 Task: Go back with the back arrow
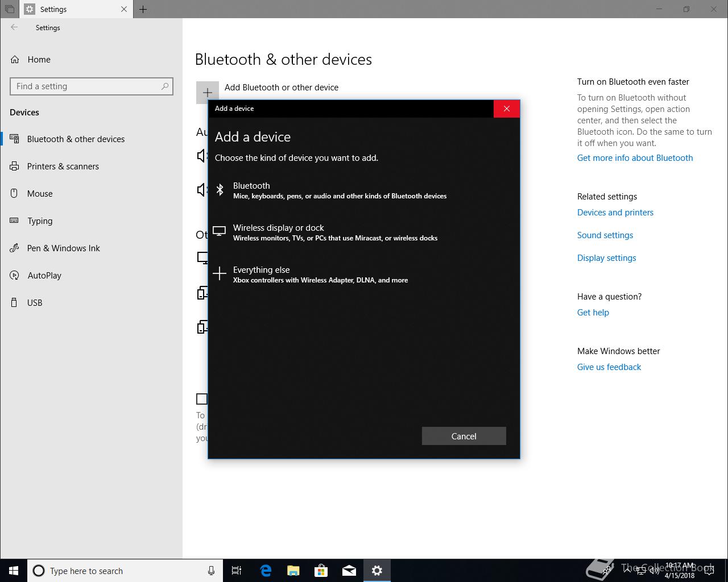[14, 27]
